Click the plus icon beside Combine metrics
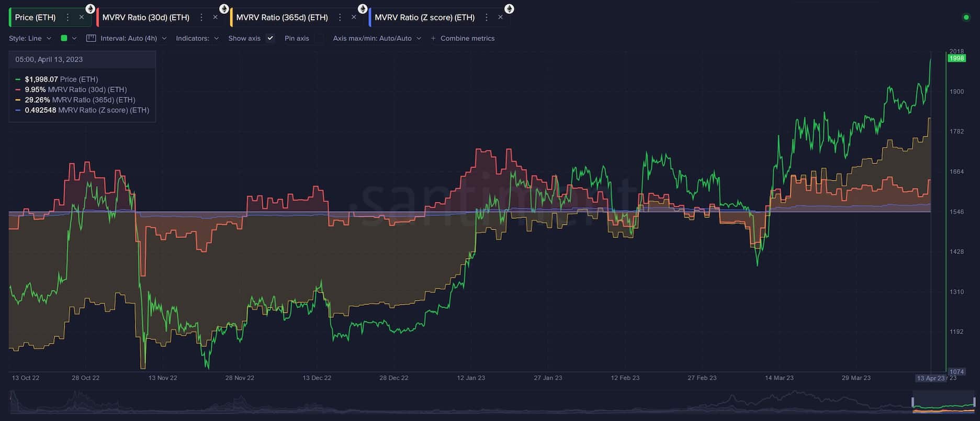 point(433,38)
